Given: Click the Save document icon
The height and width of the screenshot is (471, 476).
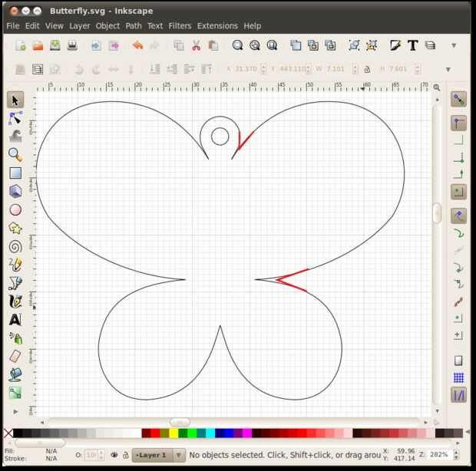Looking at the screenshot, I should coord(55,45).
